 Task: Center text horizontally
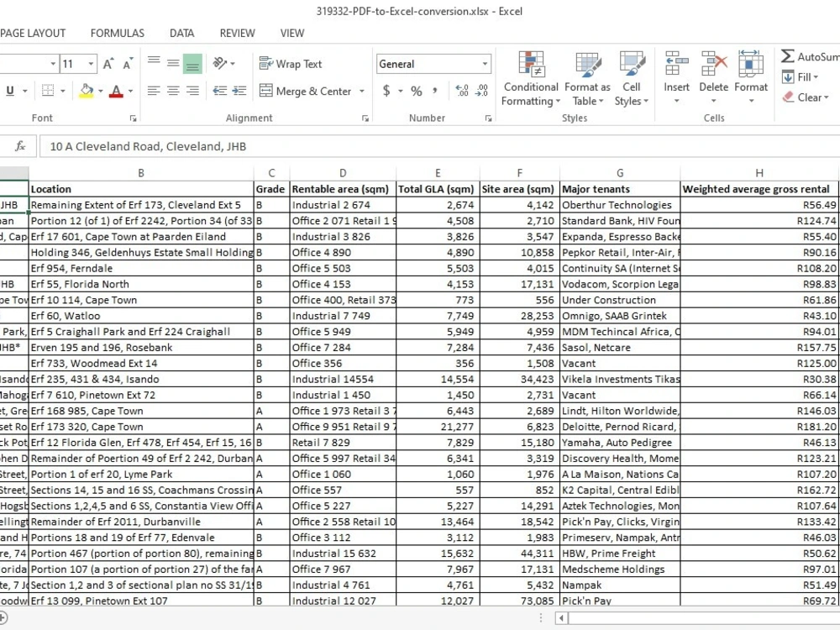pos(173,91)
